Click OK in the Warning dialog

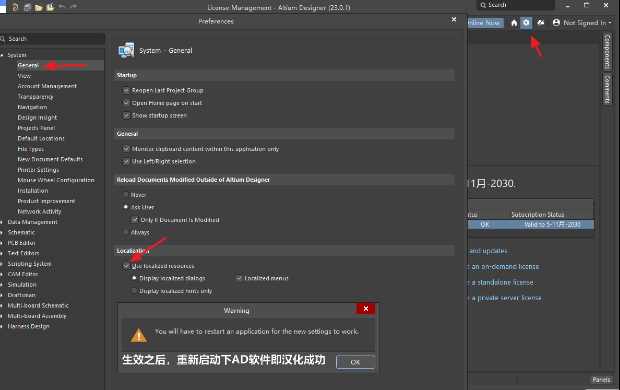pyautogui.click(x=355, y=362)
